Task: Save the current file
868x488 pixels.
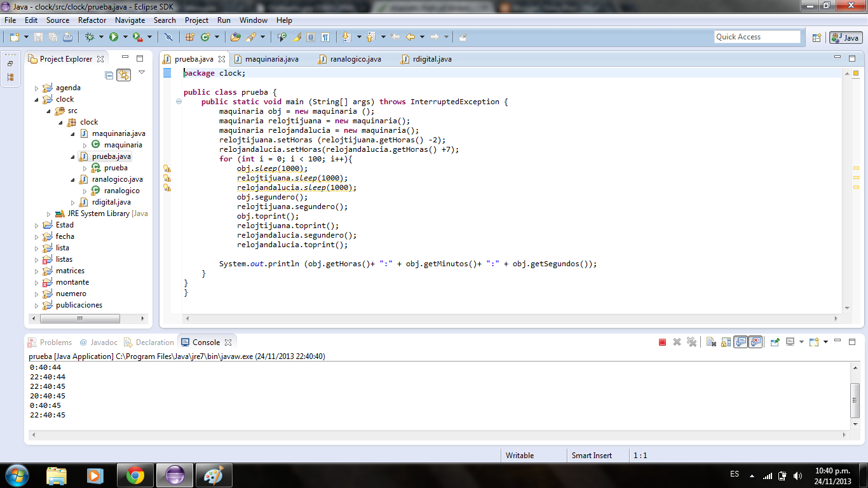Action: tap(39, 36)
